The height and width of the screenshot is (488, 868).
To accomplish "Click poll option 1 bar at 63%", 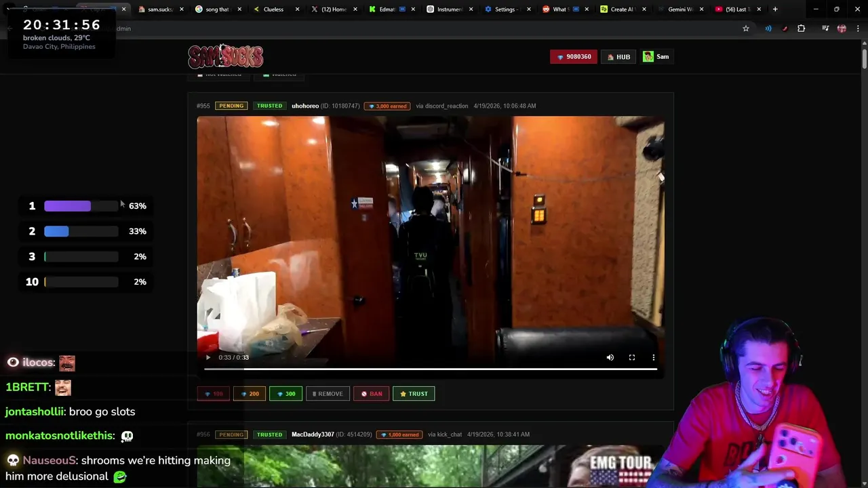I will [x=81, y=206].
